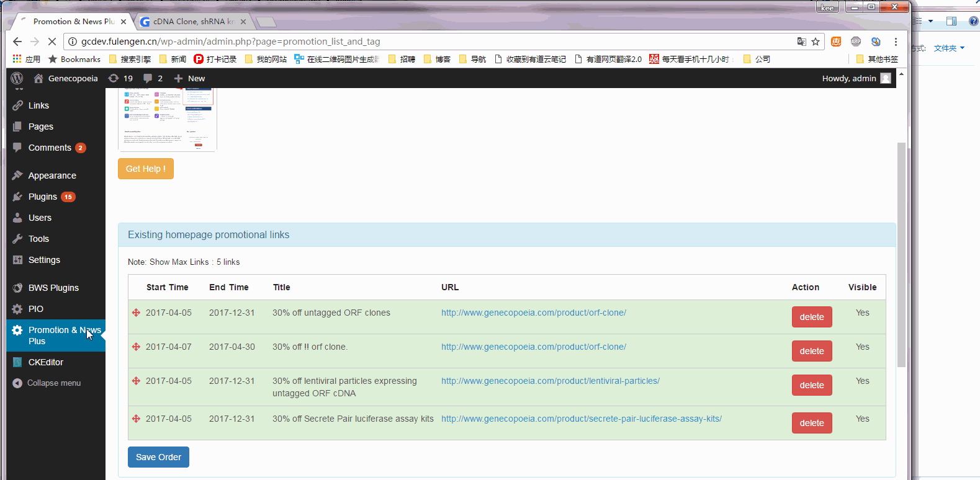Click the scrollbar up arrow
980x480 pixels.
[901, 74]
